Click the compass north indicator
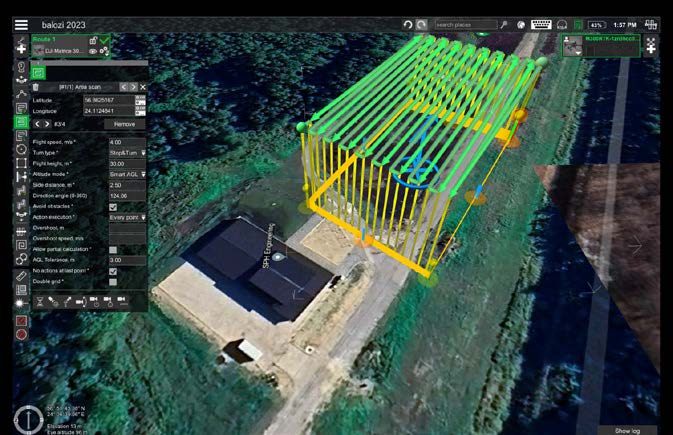Screen dimensions: 673x435 (29, 418)
